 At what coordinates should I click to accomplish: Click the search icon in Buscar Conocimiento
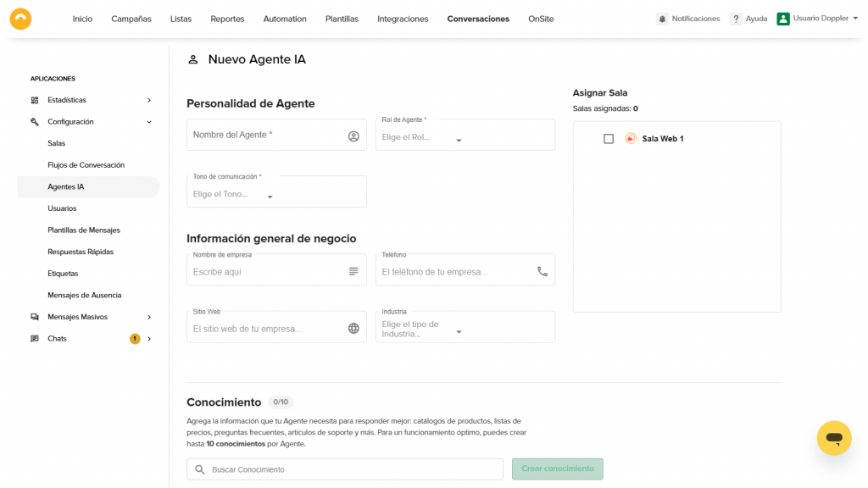click(x=200, y=469)
